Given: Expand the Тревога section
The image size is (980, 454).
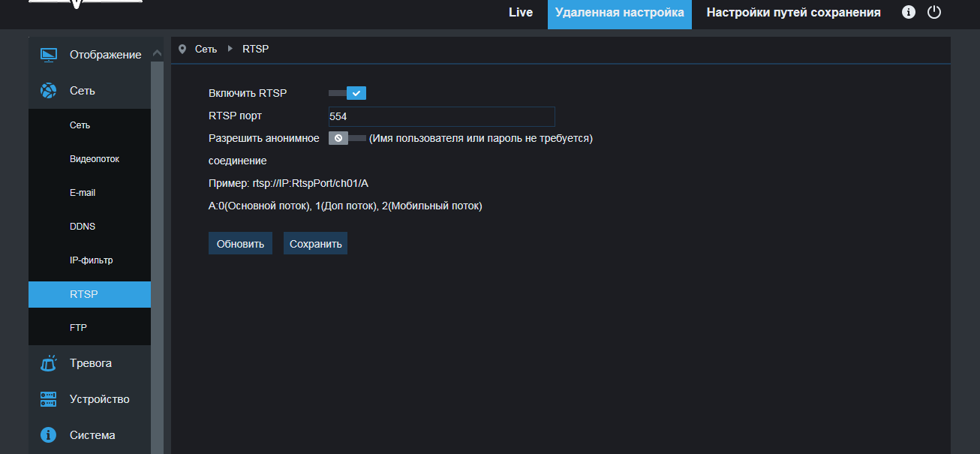Looking at the screenshot, I should tap(91, 363).
